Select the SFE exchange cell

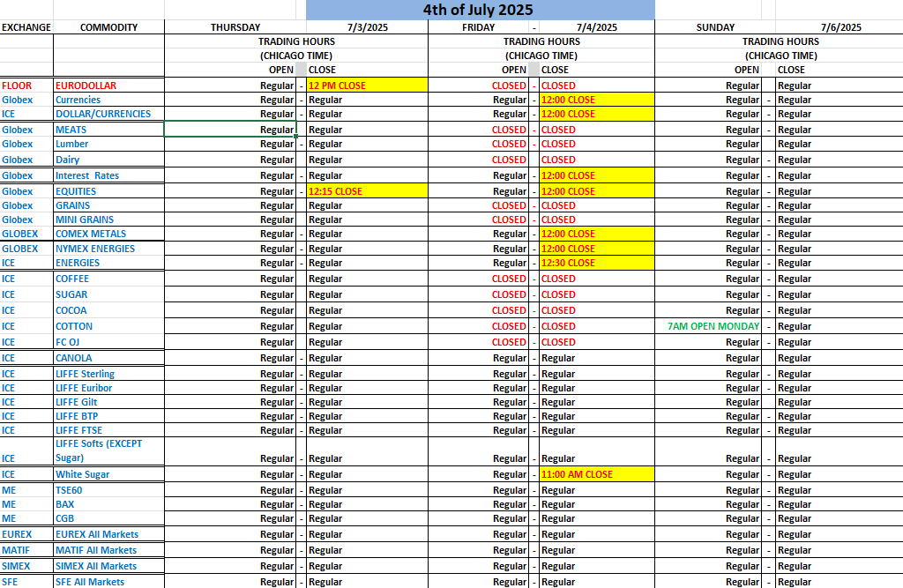26,582
